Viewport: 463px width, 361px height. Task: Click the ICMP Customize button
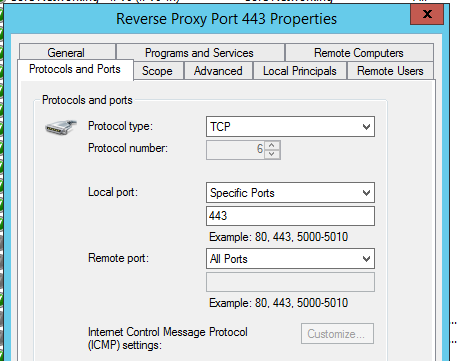pyautogui.click(x=337, y=333)
